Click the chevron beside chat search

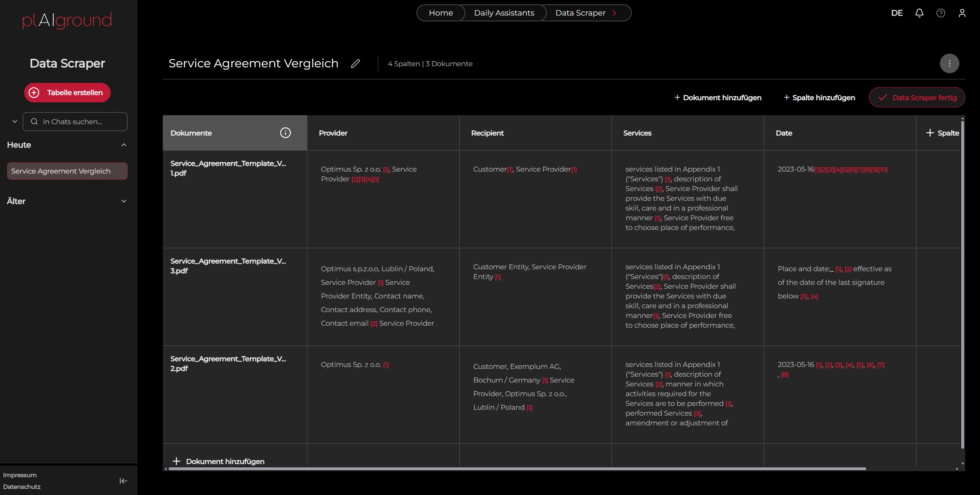coord(15,122)
